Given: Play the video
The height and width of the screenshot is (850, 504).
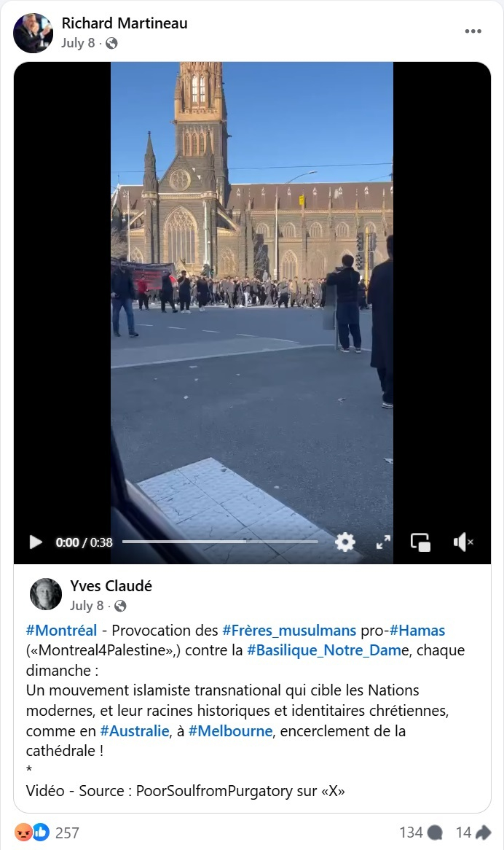Looking at the screenshot, I should point(36,542).
